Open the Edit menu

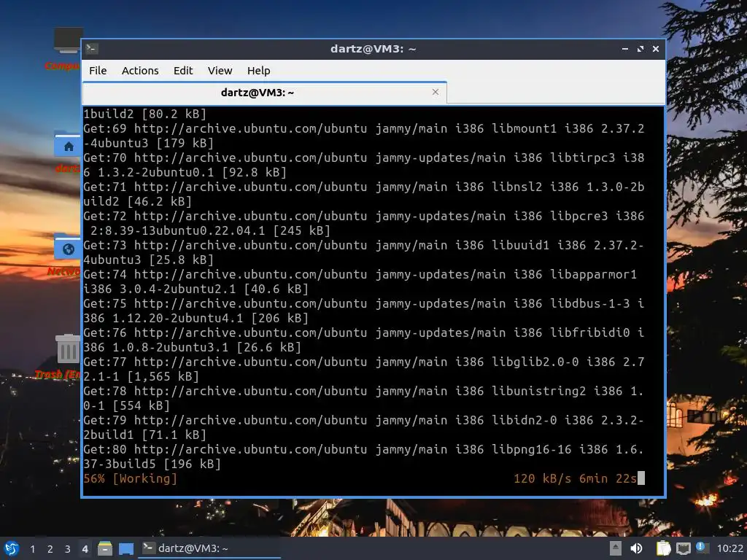click(183, 71)
